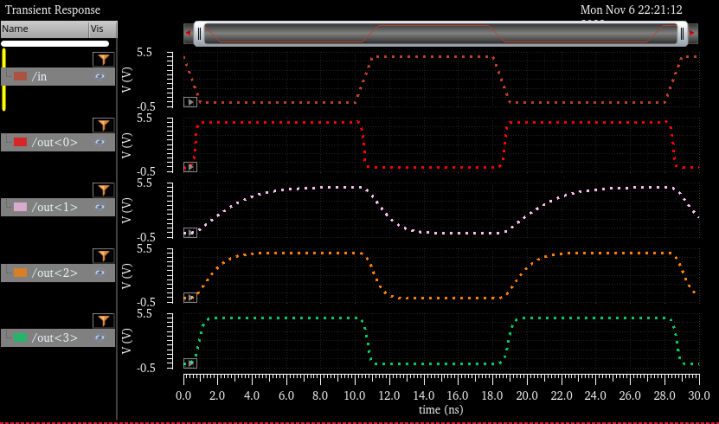Hide the /out<1> trace using eye icon
This screenshot has height=424, width=719.
pos(100,207)
